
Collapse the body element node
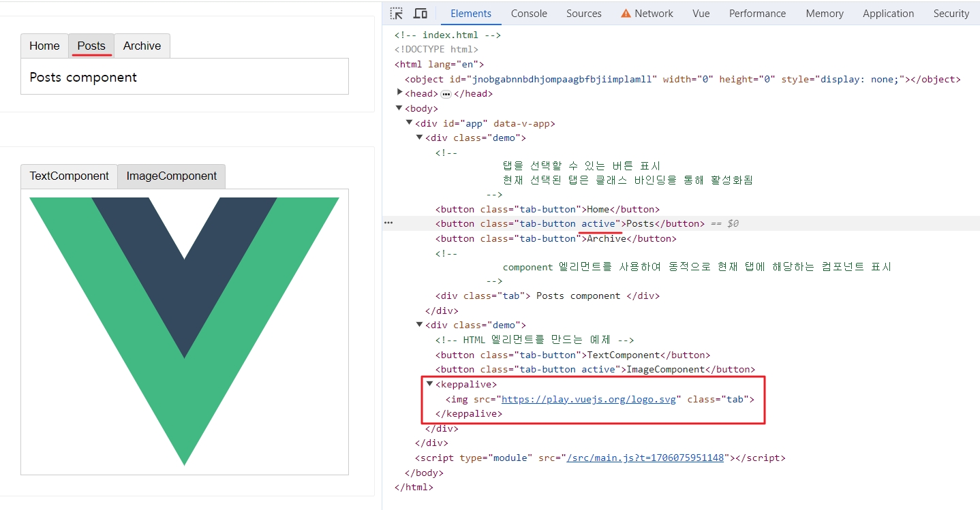click(x=400, y=108)
